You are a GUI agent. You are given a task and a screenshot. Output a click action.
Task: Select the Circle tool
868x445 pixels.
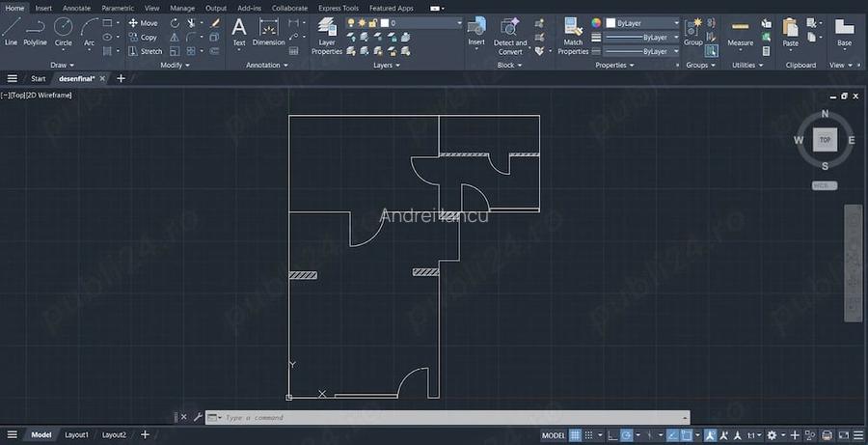coord(63,32)
